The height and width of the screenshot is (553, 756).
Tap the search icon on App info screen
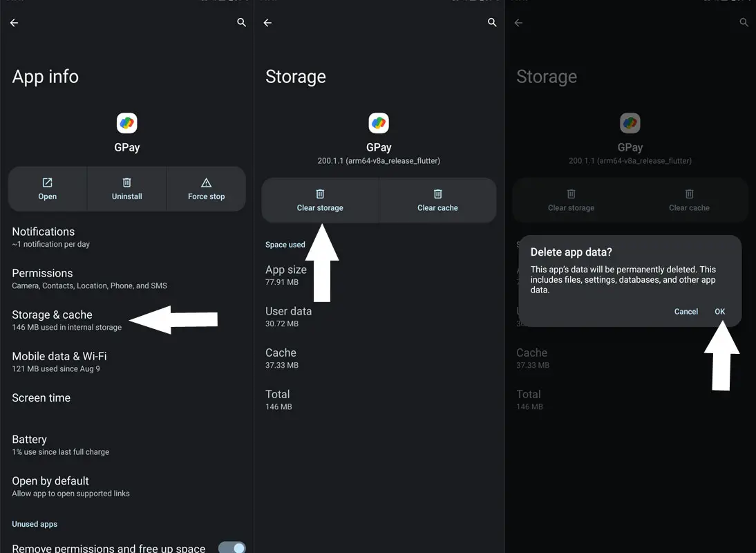(242, 22)
